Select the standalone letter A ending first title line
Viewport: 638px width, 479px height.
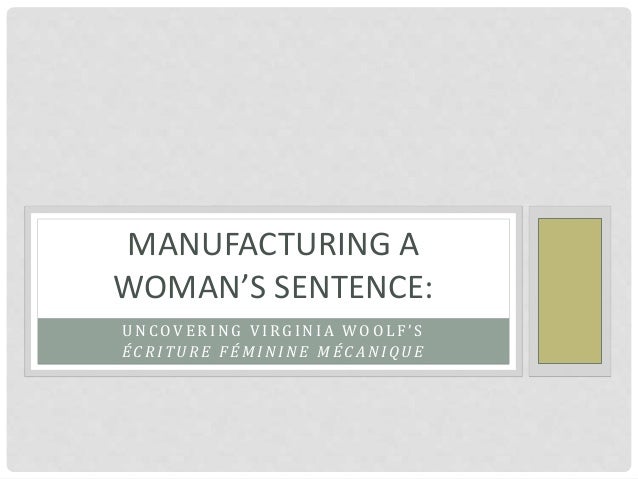tap(408, 244)
